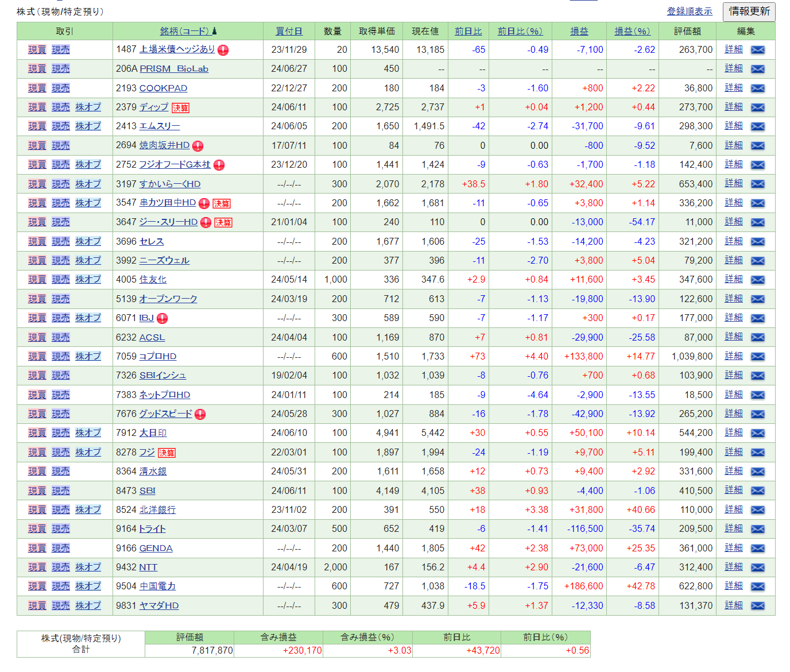Open 株オプ for 住友化
The height and width of the screenshot is (672, 790).
88,280
